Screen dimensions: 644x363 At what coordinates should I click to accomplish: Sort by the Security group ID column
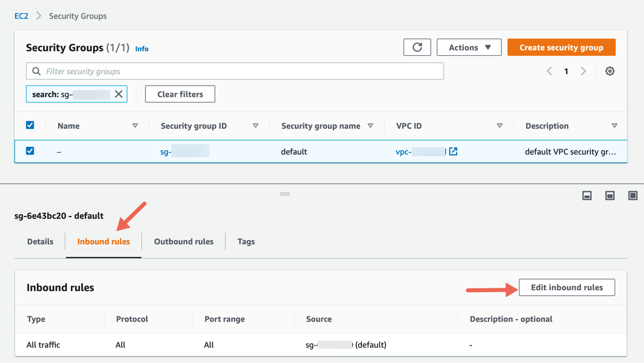pos(256,126)
